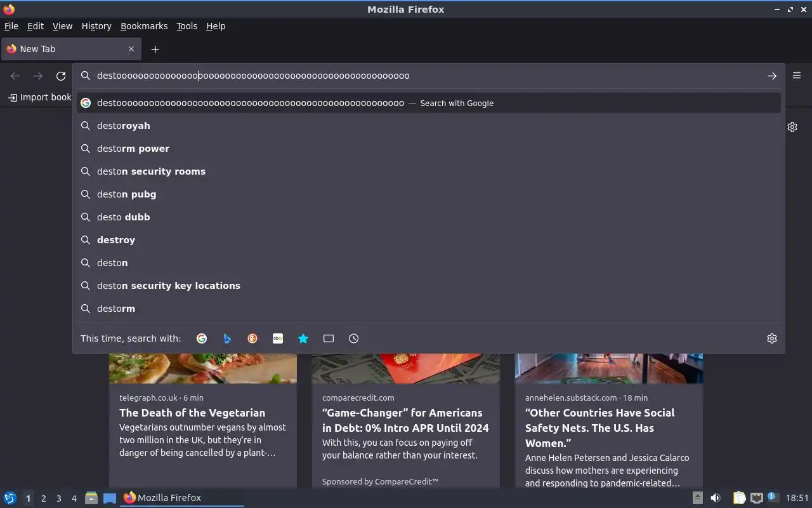
Task: Click the credit card thumbnail of comparecredit story
Action: (x=406, y=368)
